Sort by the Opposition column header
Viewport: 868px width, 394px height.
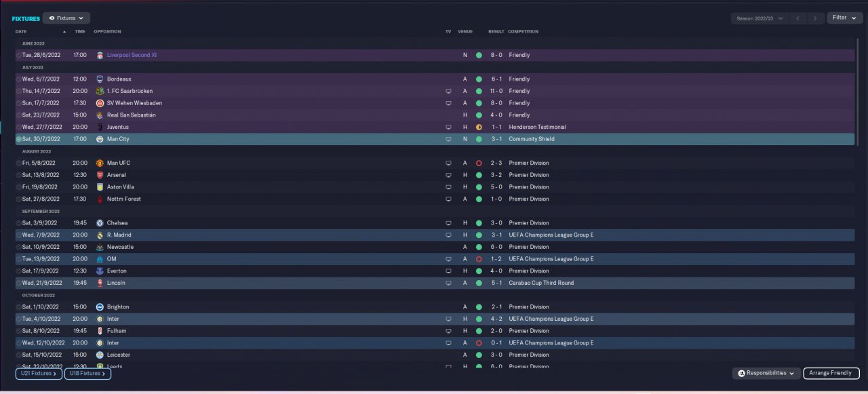click(107, 32)
